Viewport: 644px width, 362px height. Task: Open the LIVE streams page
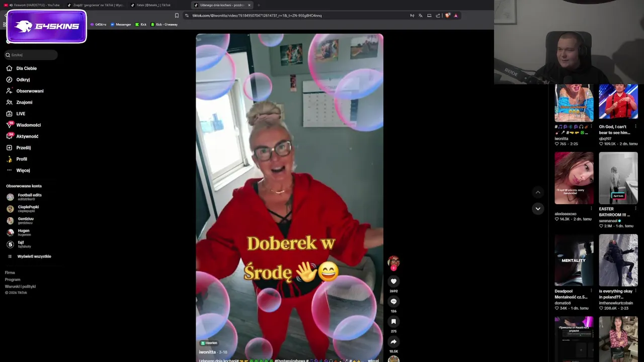tap(16, 114)
